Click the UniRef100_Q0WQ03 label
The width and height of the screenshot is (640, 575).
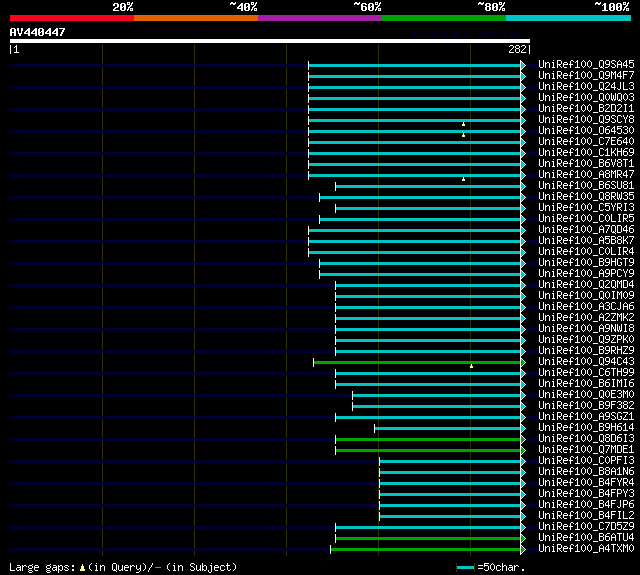[x=586, y=98]
